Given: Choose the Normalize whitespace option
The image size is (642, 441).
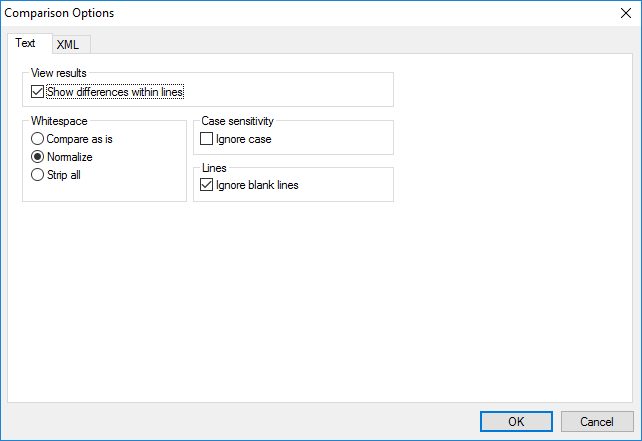Looking at the screenshot, I should coord(38,157).
